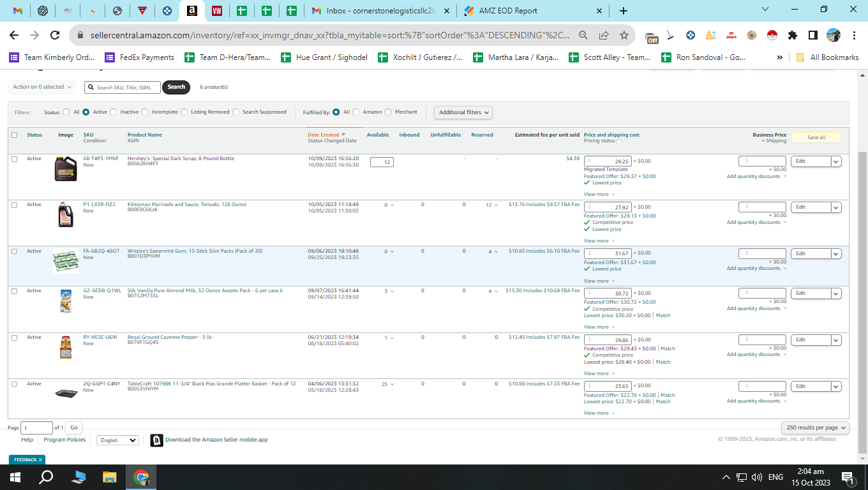This screenshot has width=868, height=490.
Task: Open the Wrigley's Spearmint Gum thumbnail
Action: [66, 261]
